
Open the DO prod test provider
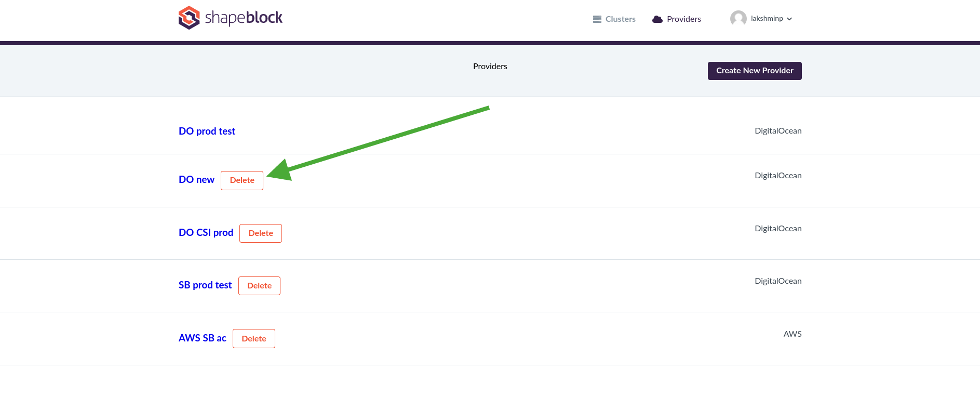tap(207, 131)
